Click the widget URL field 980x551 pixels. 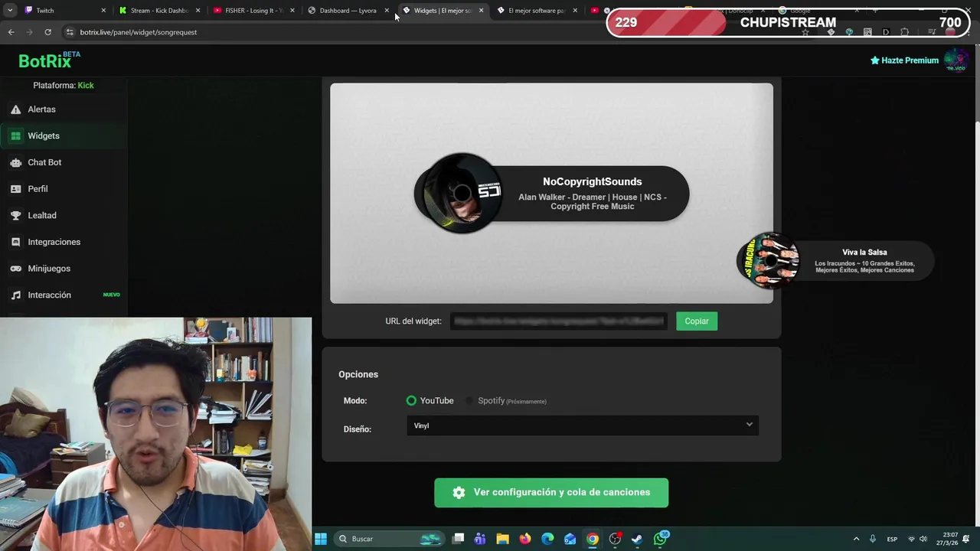(559, 321)
